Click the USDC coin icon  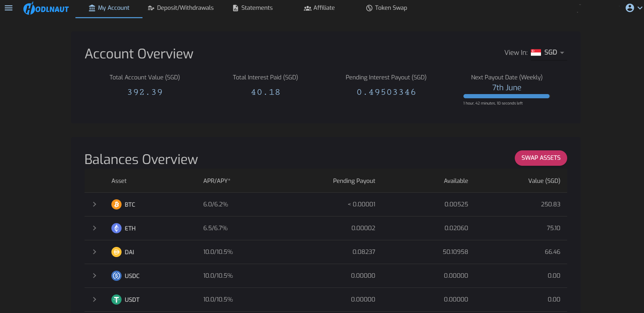(x=116, y=276)
